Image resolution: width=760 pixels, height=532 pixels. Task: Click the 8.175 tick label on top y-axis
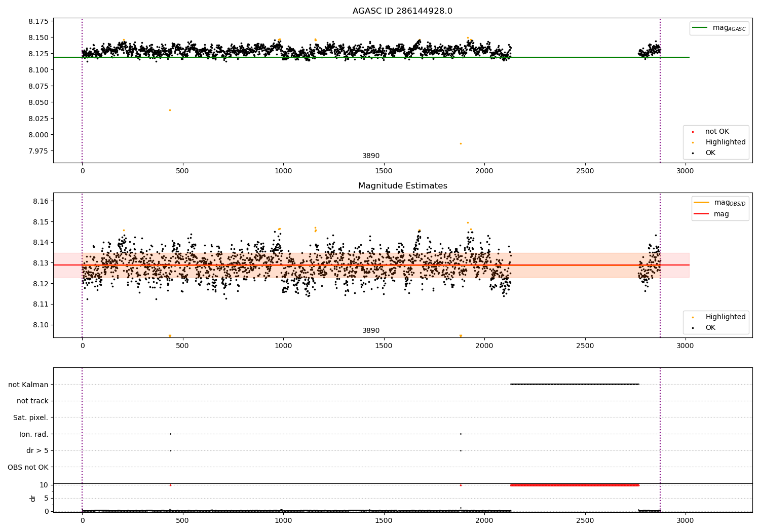[39, 21]
